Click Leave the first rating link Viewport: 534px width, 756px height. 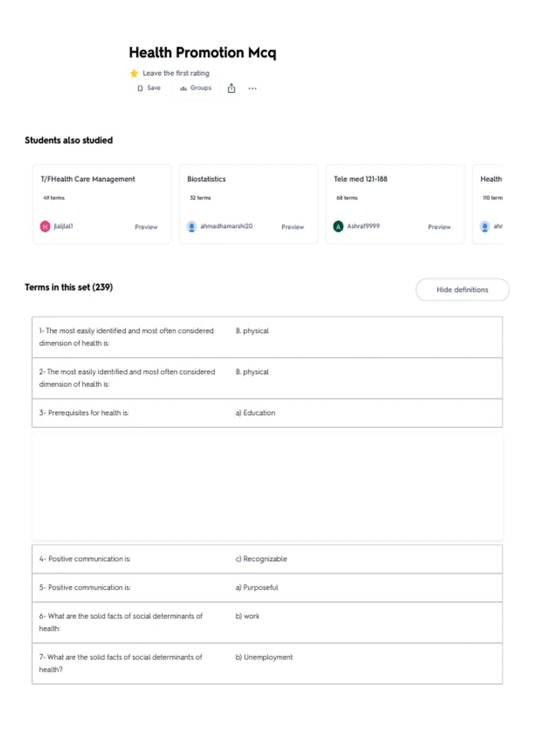pos(176,73)
